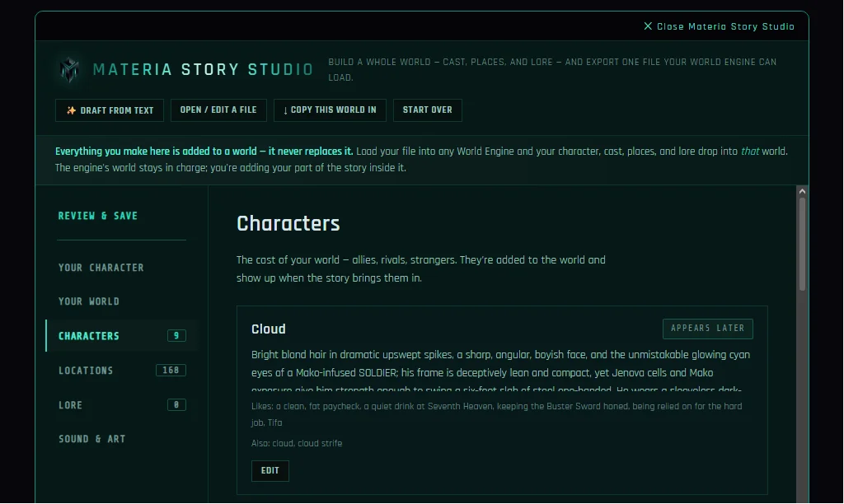Edit the Cloud character card
This screenshot has height=504, width=844.
tap(270, 471)
